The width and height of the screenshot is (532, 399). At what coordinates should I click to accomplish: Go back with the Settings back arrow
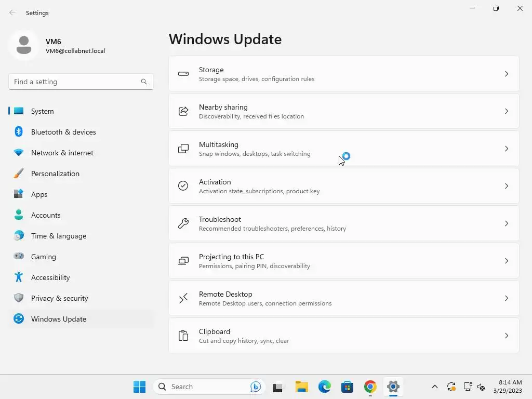point(12,12)
